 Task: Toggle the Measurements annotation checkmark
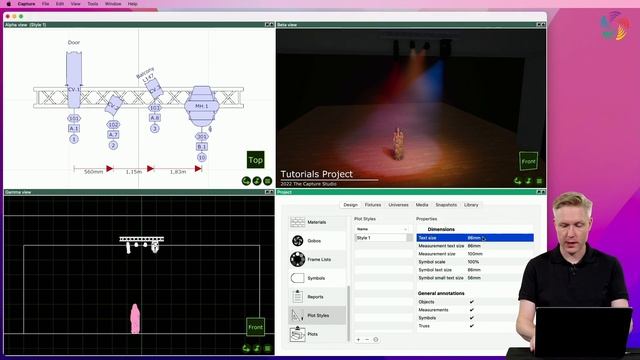(472, 310)
